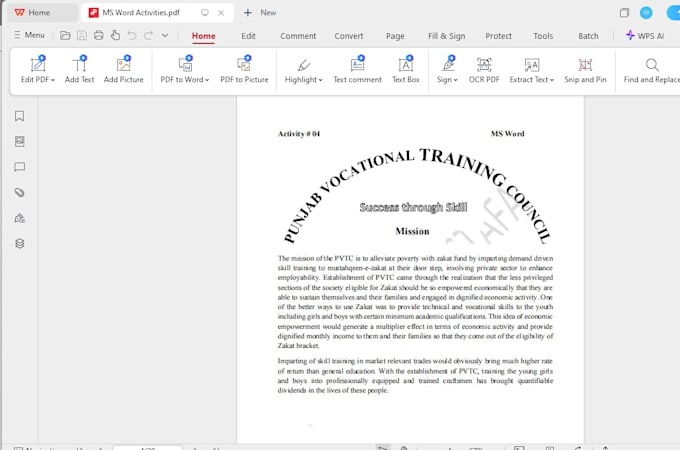Open the signature sidebar panel
The image size is (680, 450).
[x=20, y=218]
